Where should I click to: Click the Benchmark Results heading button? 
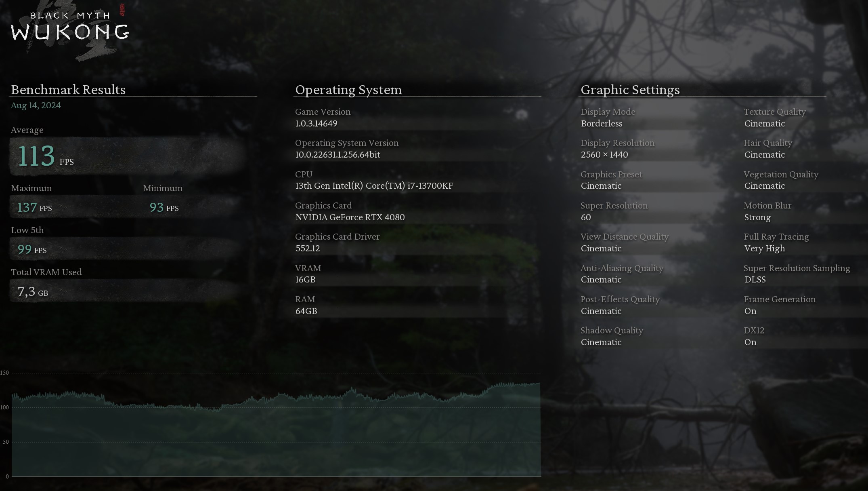pos(67,89)
